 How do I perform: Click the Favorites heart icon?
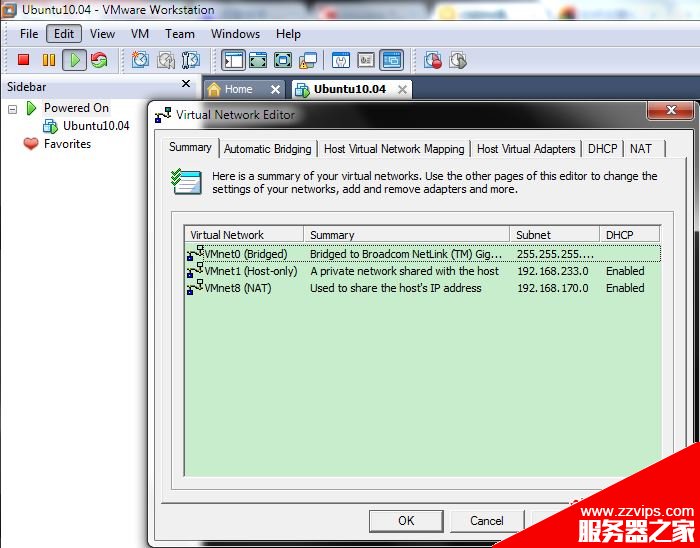[31, 144]
